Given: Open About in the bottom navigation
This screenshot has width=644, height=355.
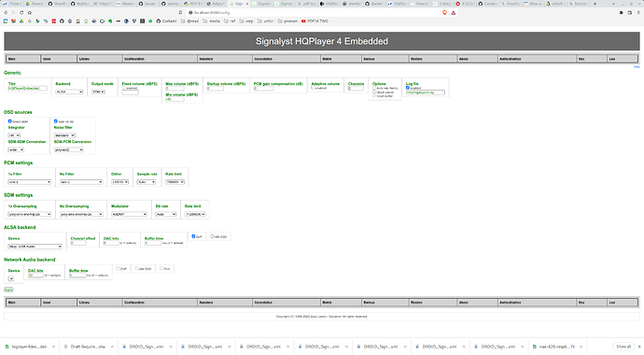Looking at the screenshot, I should [x=477, y=303].
